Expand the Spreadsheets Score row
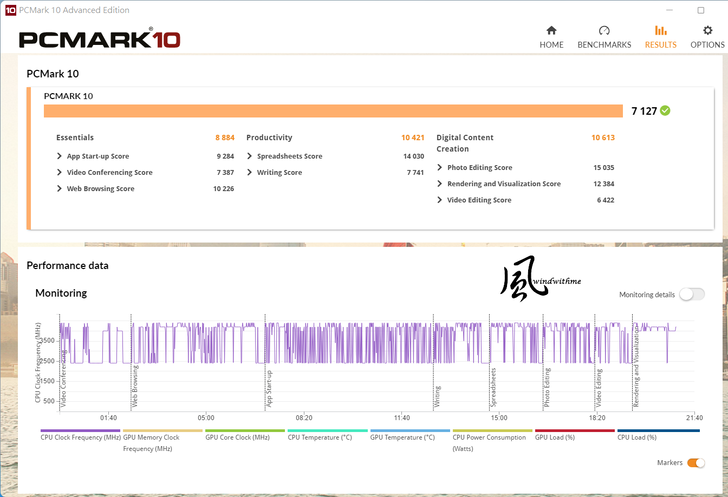The width and height of the screenshot is (728, 497). tap(250, 157)
